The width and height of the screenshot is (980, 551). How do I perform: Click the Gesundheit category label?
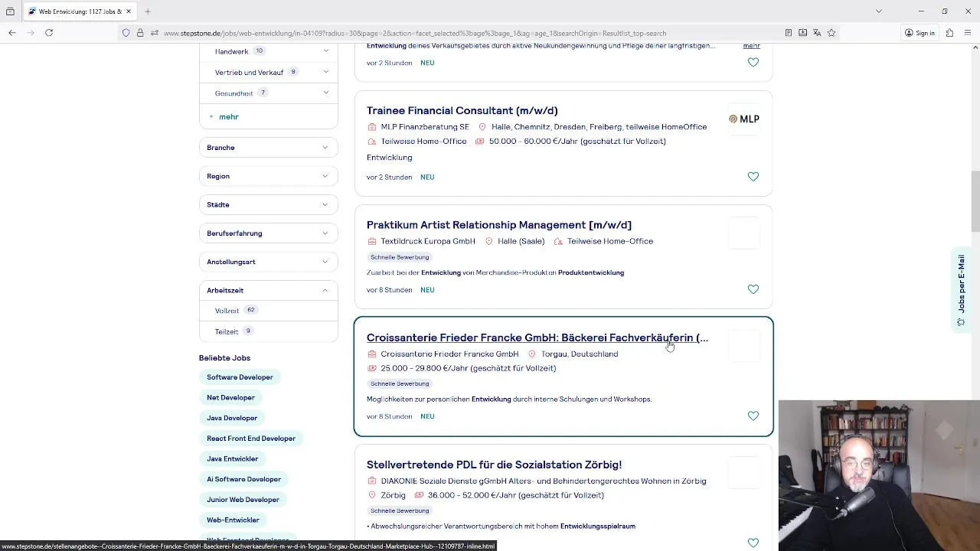coord(234,93)
